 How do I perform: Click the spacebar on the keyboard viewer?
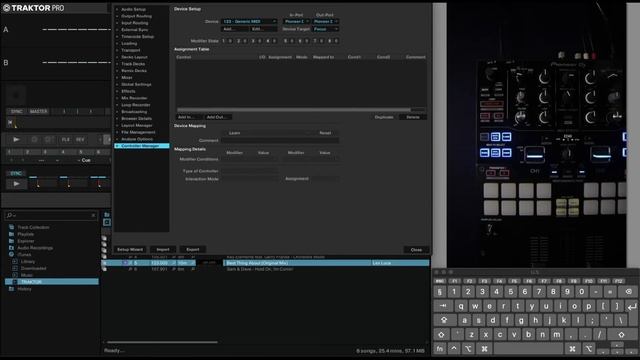[x=528, y=349]
